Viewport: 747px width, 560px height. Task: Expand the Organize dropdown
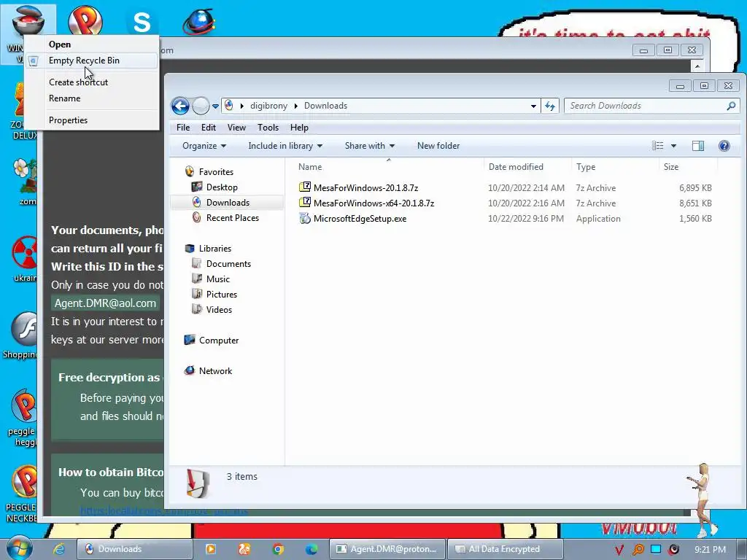click(204, 146)
